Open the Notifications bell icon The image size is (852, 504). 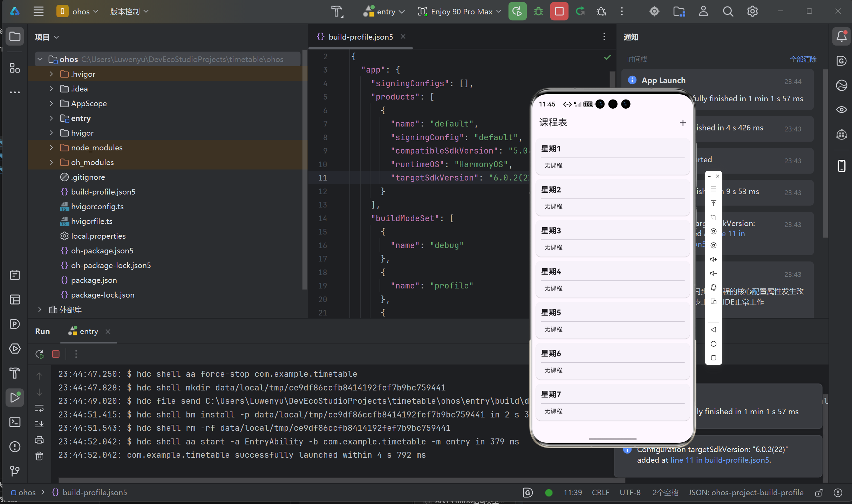[841, 36]
